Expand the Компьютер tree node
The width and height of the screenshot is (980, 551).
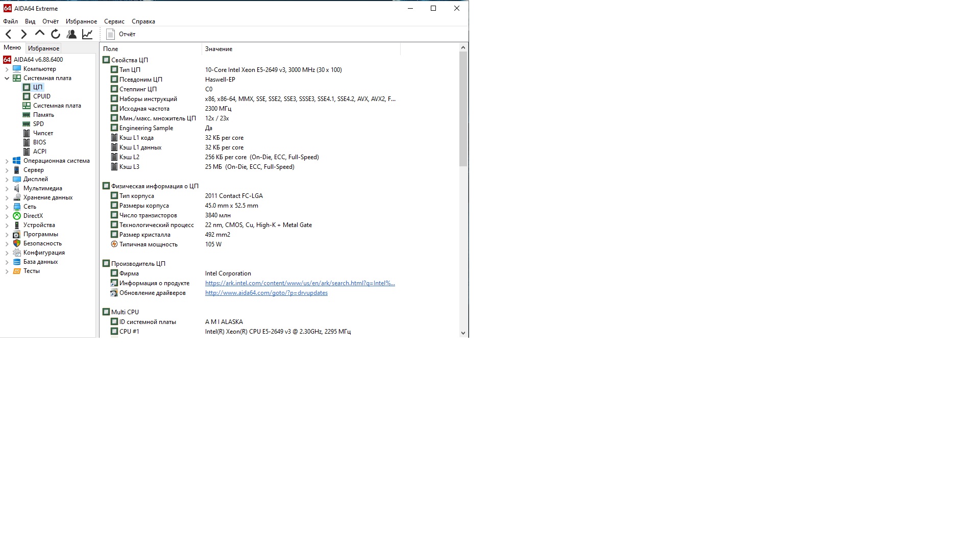7,69
